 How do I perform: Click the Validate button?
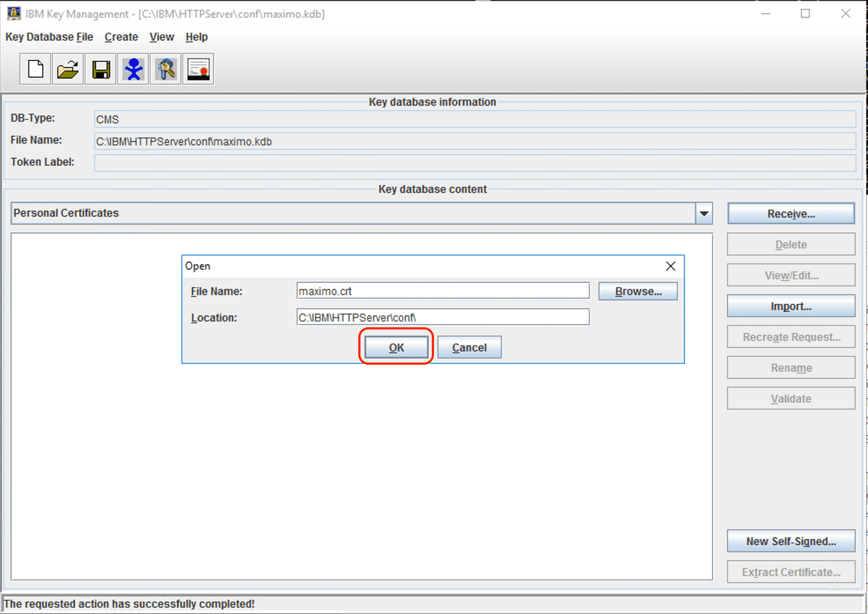[791, 399]
